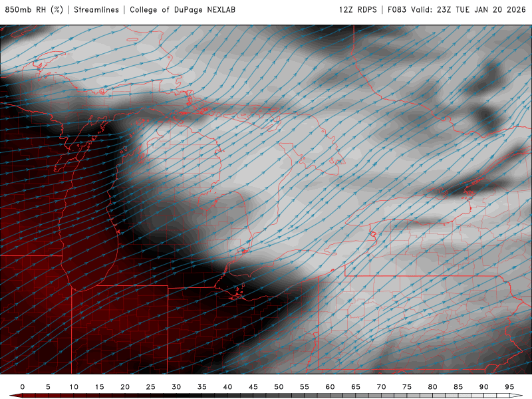Click the '20' label on color scale
The height and width of the screenshot is (399, 532).
pyautogui.click(x=125, y=387)
